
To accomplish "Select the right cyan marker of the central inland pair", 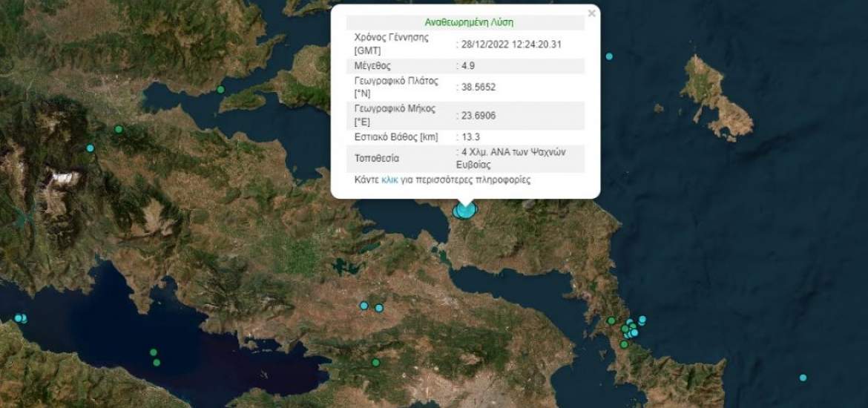I will (x=379, y=308).
